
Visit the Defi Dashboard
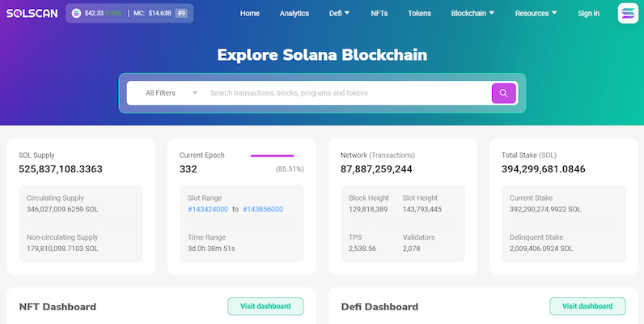coord(587,306)
